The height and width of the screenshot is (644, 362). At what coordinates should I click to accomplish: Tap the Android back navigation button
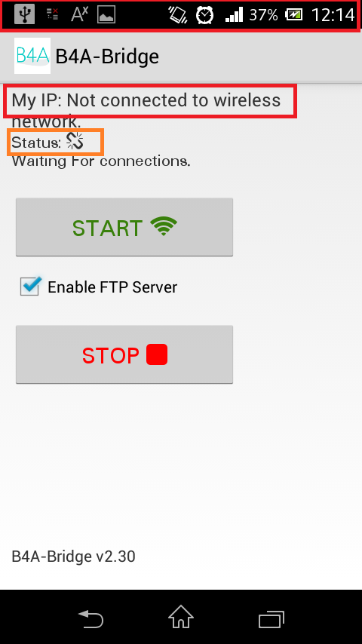90,618
